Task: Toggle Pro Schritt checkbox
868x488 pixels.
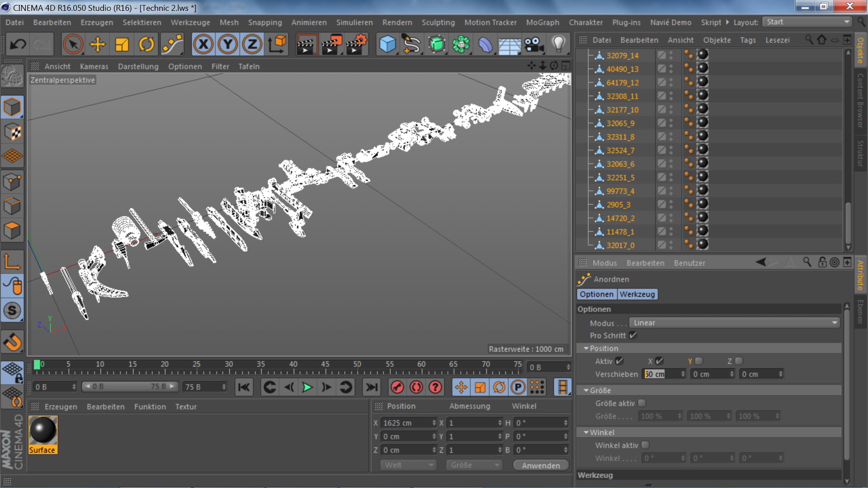Action: 632,335
